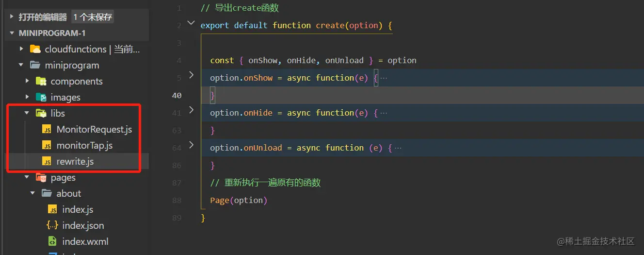
Task: Click the const keyword on line 4
Action: (222, 60)
